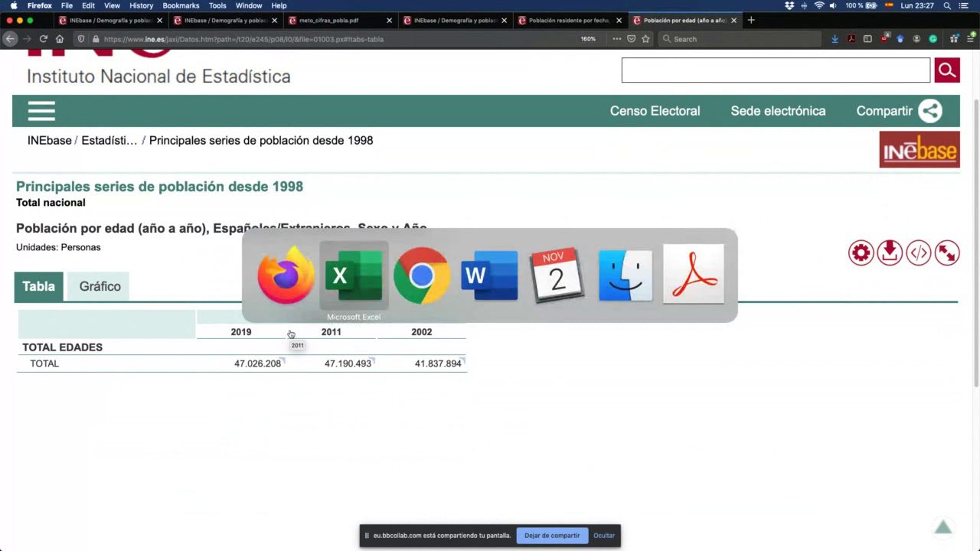Open the History menu
Viewport: 980px width, 551px height.
(x=142, y=5)
